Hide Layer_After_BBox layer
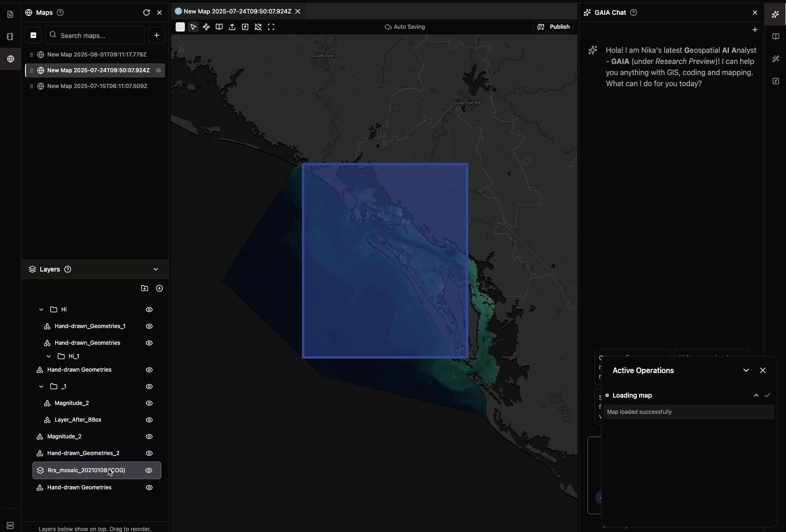 coord(149,420)
